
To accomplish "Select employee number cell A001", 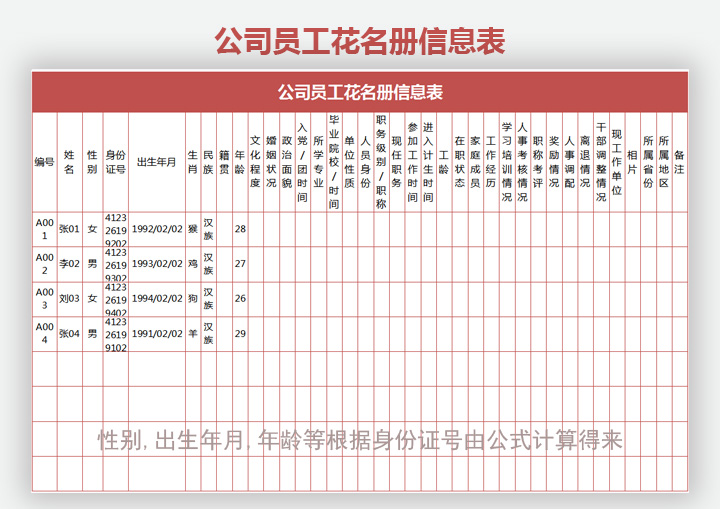I will (45, 229).
